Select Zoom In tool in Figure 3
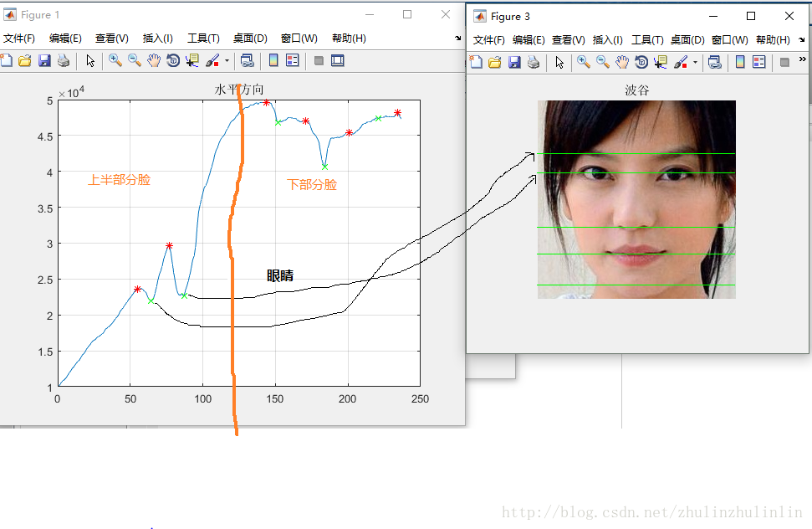 coord(584,63)
